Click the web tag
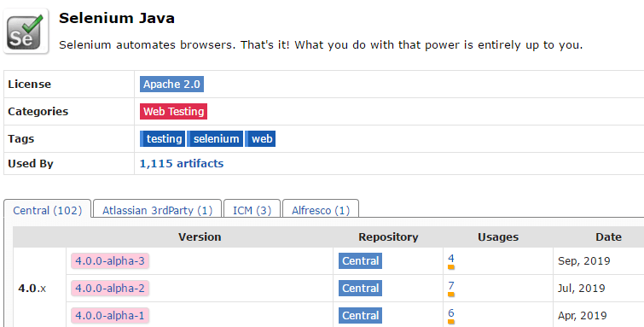Viewport: 644px width, 327px height. pyautogui.click(x=260, y=138)
